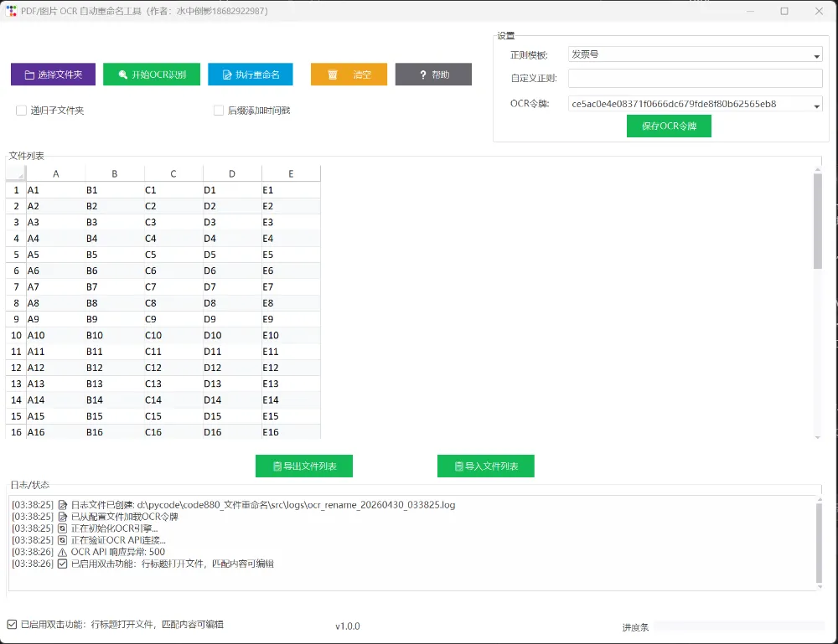Image resolution: width=838 pixels, height=644 pixels.
Task: Click cell A16 in the file list
Action: click(55, 432)
